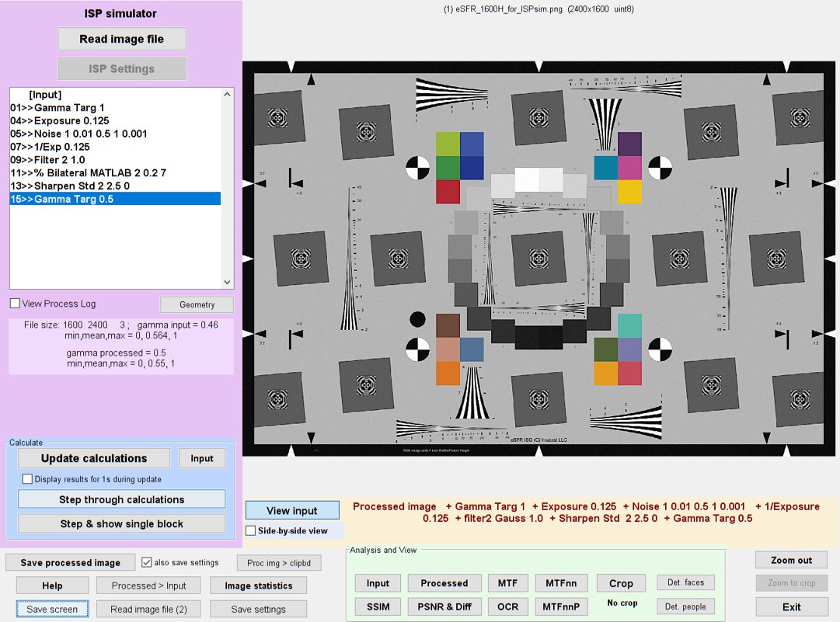The height and width of the screenshot is (622, 840).
Task: Uncheck the also save settings checkbox
Action: (147, 562)
